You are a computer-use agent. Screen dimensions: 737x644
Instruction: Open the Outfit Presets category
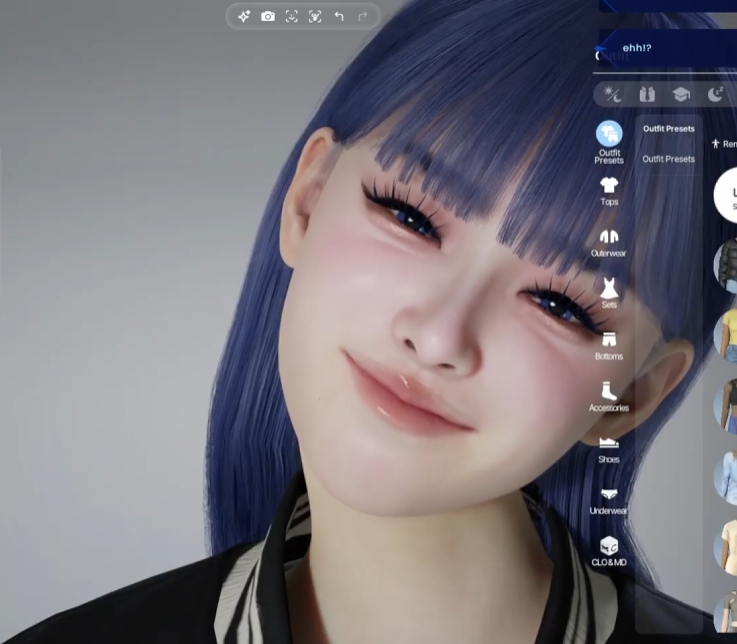(609, 142)
